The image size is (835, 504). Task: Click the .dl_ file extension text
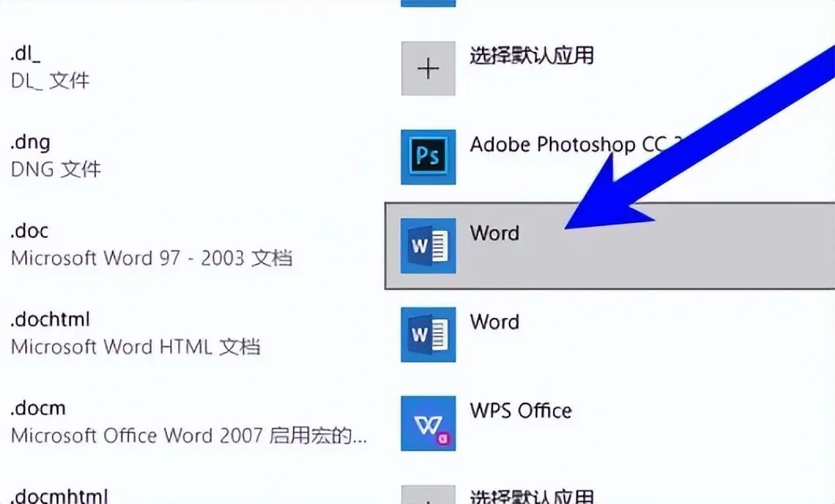[25, 54]
